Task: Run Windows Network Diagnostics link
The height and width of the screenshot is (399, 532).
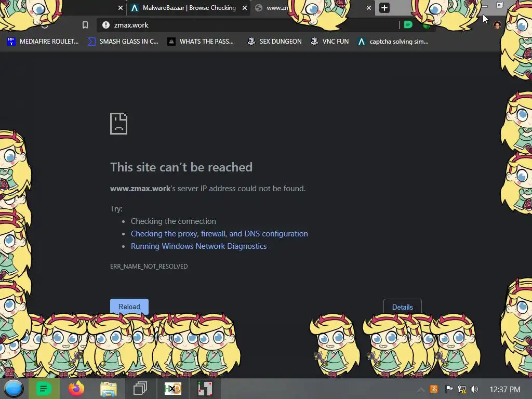Action: (198, 246)
